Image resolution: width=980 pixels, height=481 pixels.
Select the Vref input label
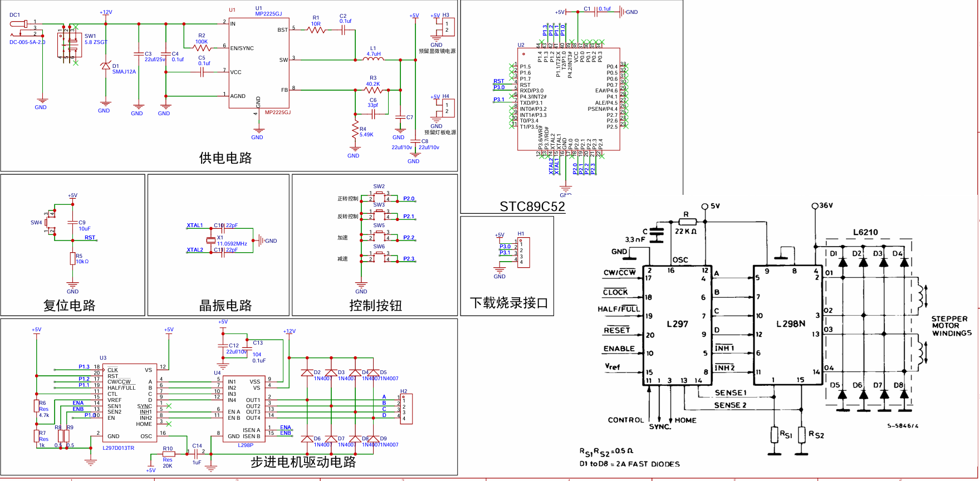(612, 367)
